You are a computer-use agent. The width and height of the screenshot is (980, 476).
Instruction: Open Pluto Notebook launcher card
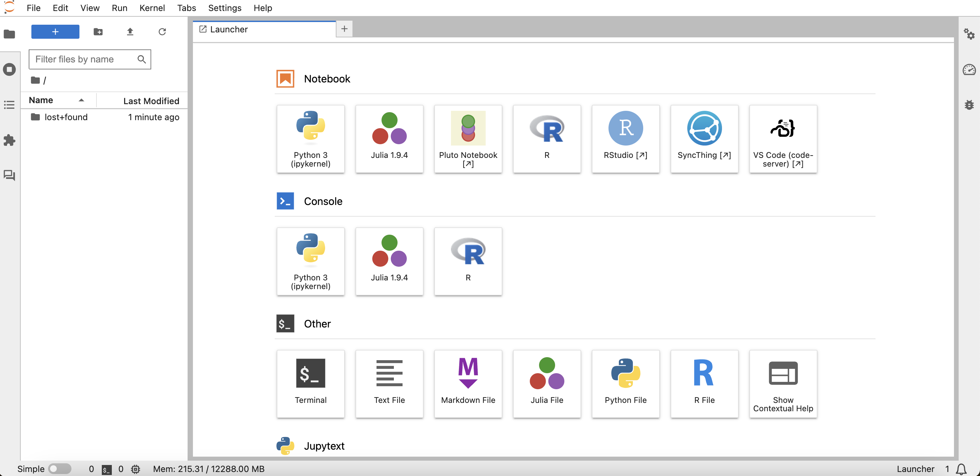pyautogui.click(x=468, y=139)
